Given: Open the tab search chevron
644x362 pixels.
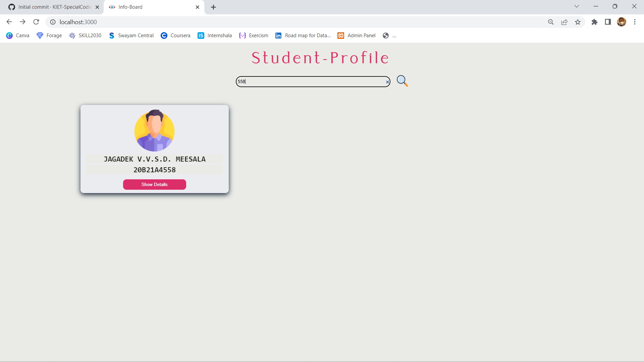Looking at the screenshot, I should 577,6.
